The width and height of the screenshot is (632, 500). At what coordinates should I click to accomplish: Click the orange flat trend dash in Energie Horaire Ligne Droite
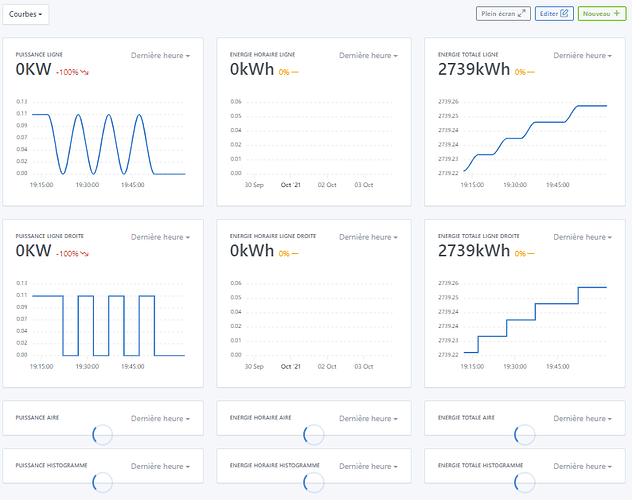pyautogui.click(x=295, y=254)
